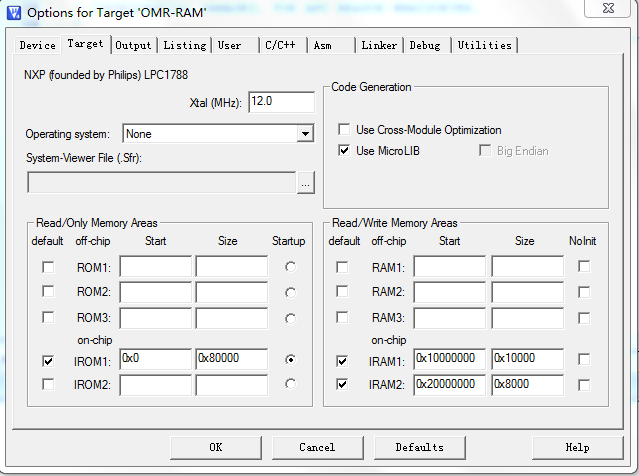Viewport: 639px width, 476px height.
Task: Click the ROM2 Size field
Action: click(231, 291)
